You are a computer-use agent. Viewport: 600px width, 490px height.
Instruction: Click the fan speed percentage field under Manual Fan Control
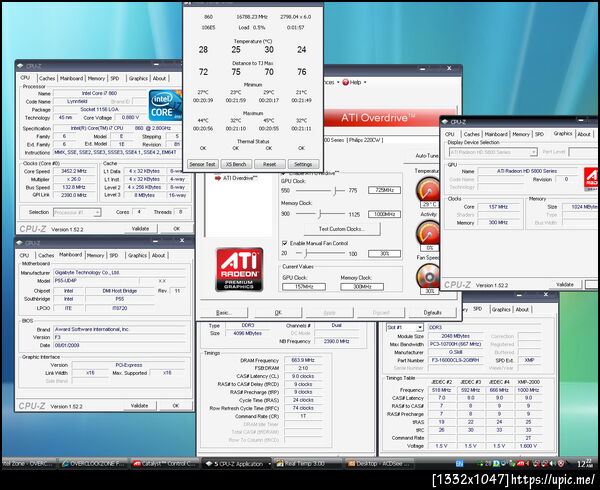pos(384,254)
